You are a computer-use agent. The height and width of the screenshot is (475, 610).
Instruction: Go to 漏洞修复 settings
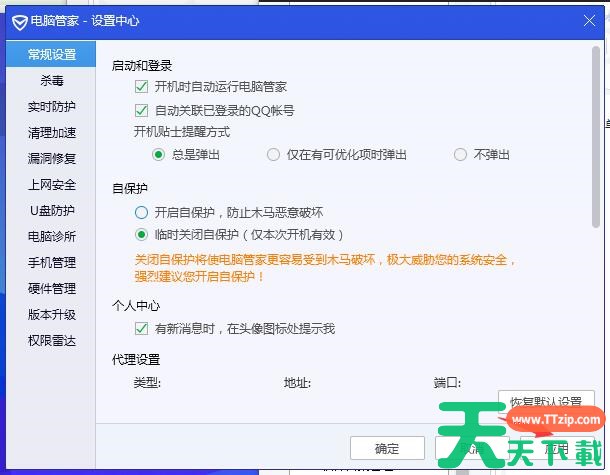(x=51, y=158)
